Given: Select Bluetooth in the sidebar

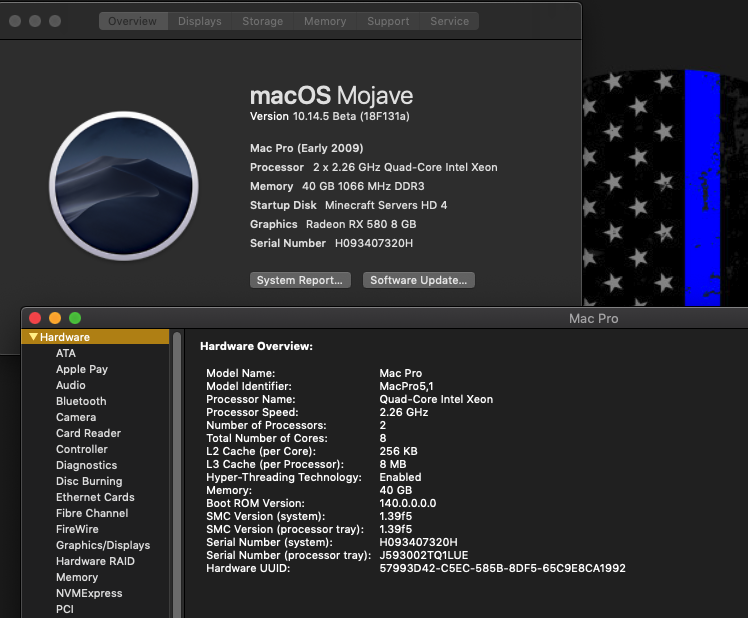Looking at the screenshot, I should [x=81, y=401].
